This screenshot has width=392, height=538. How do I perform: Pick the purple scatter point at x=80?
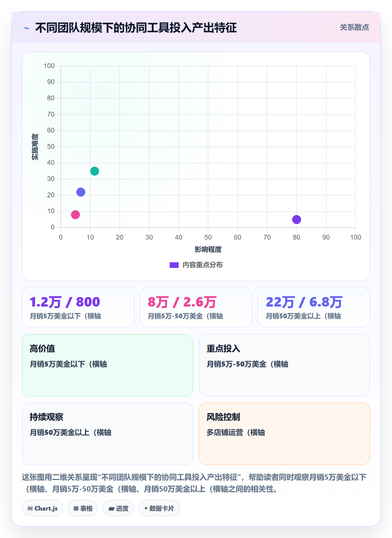pyautogui.click(x=297, y=219)
